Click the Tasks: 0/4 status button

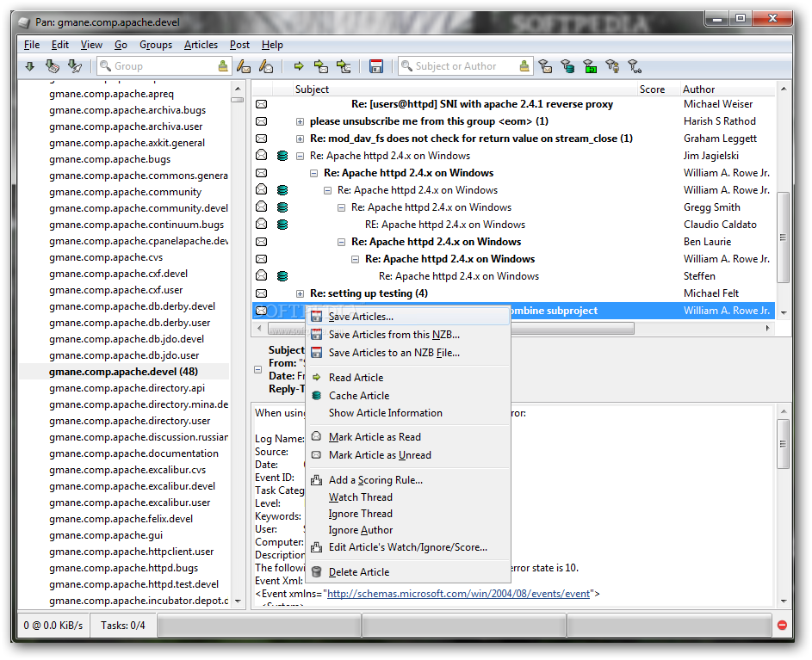pos(123,626)
